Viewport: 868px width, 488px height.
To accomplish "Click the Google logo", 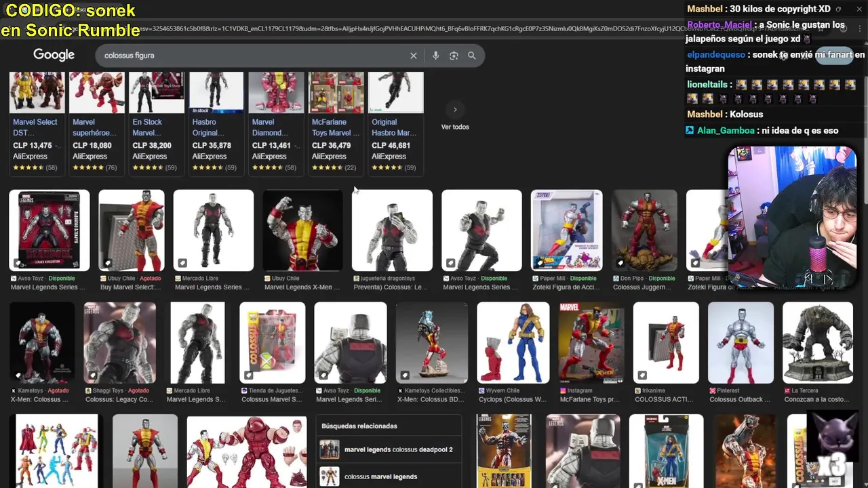I will pos(54,55).
